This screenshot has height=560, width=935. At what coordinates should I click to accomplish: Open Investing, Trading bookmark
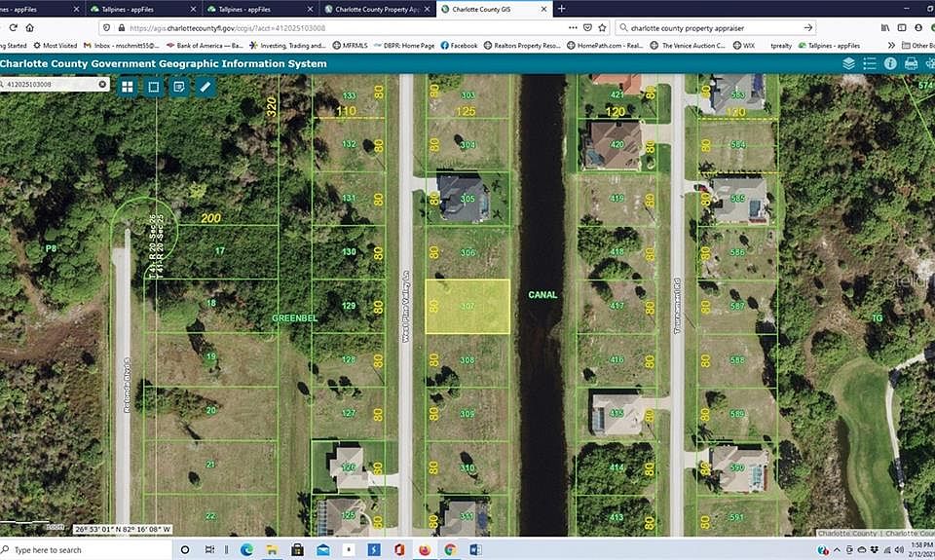pyautogui.click(x=287, y=46)
